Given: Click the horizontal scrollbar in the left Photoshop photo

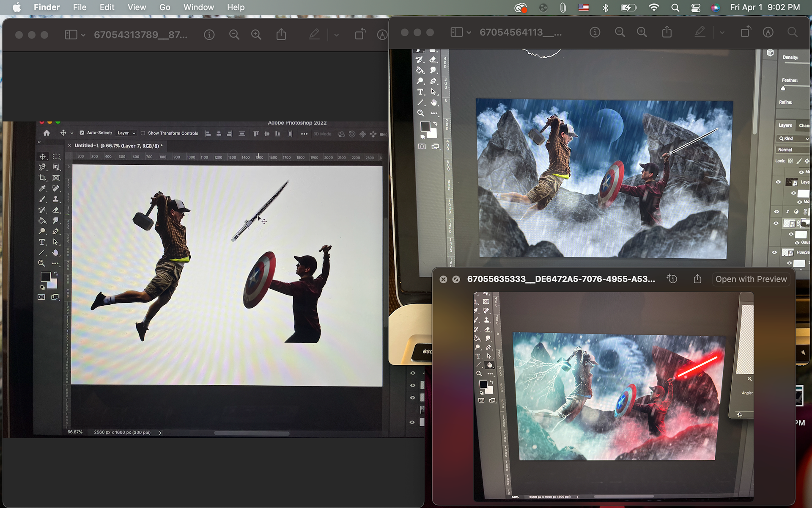Looking at the screenshot, I should (x=252, y=433).
